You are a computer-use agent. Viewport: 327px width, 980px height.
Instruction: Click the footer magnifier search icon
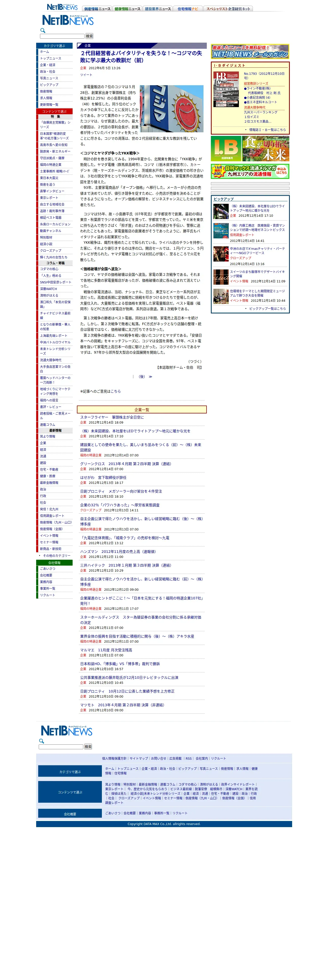[x=42, y=741]
